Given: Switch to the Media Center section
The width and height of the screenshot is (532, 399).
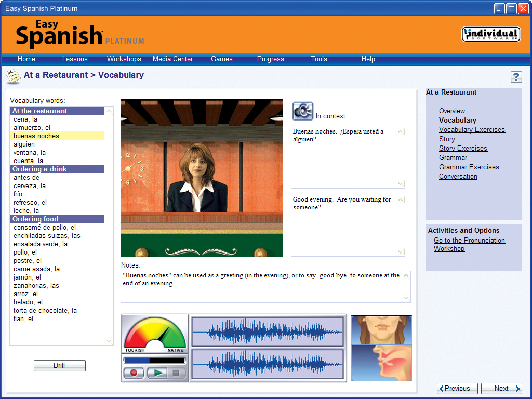Looking at the screenshot, I should pyautogui.click(x=172, y=59).
